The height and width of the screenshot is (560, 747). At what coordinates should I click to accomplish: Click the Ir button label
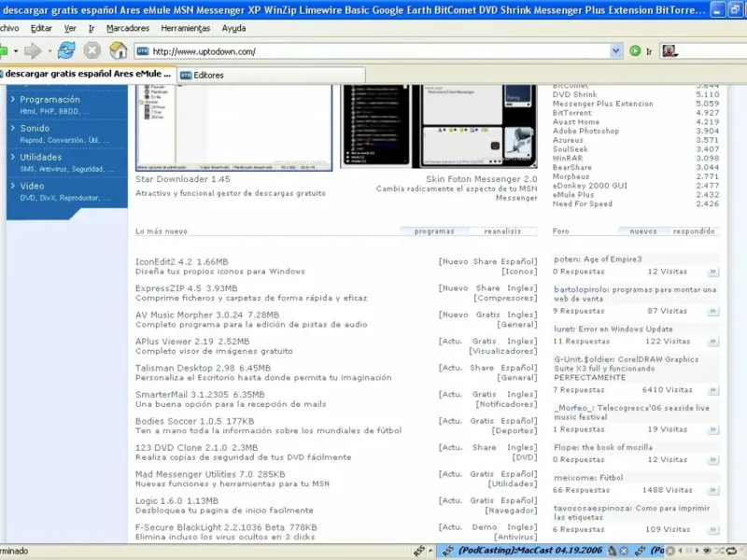point(649,51)
